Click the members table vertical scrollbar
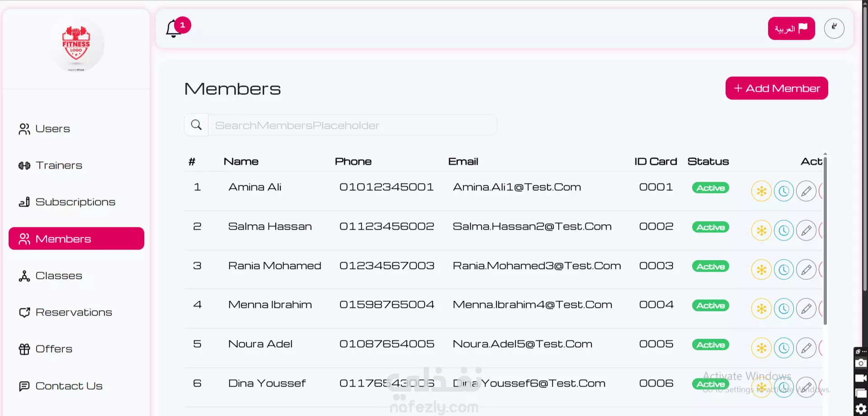 click(x=825, y=240)
